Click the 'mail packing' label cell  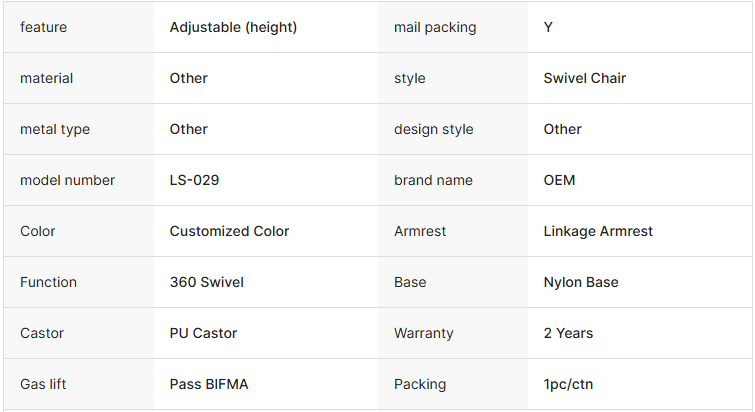(x=435, y=27)
